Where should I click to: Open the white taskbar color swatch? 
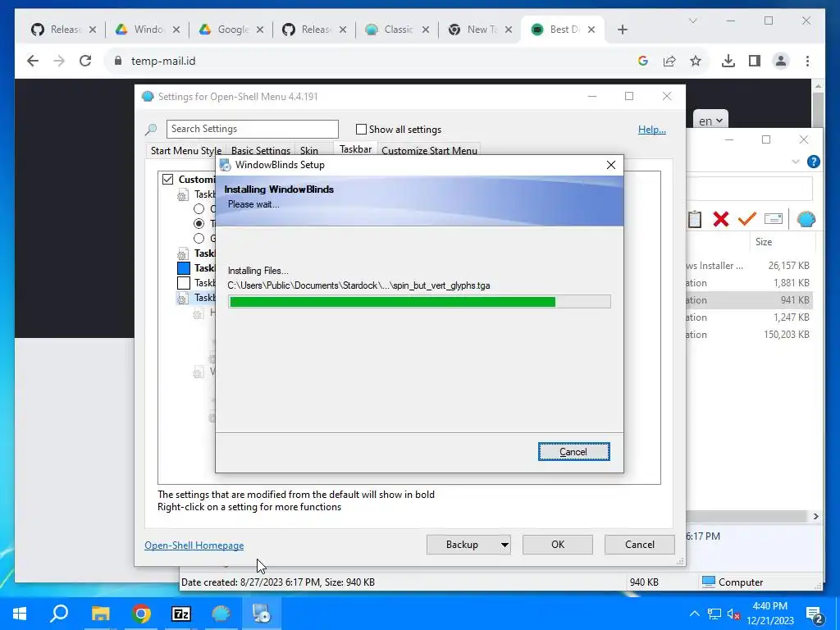(x=184, y=283)
